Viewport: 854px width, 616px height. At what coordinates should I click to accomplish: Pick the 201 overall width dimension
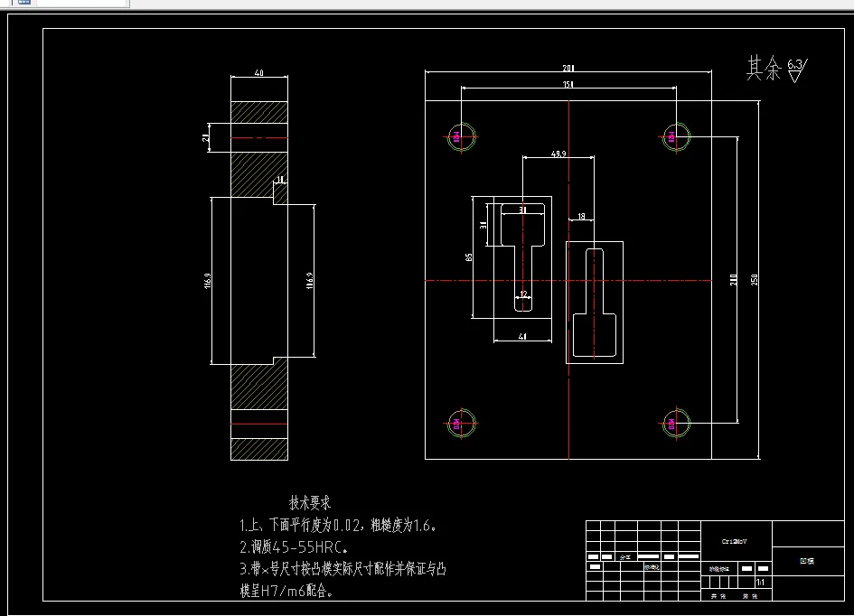click(568, 68)
